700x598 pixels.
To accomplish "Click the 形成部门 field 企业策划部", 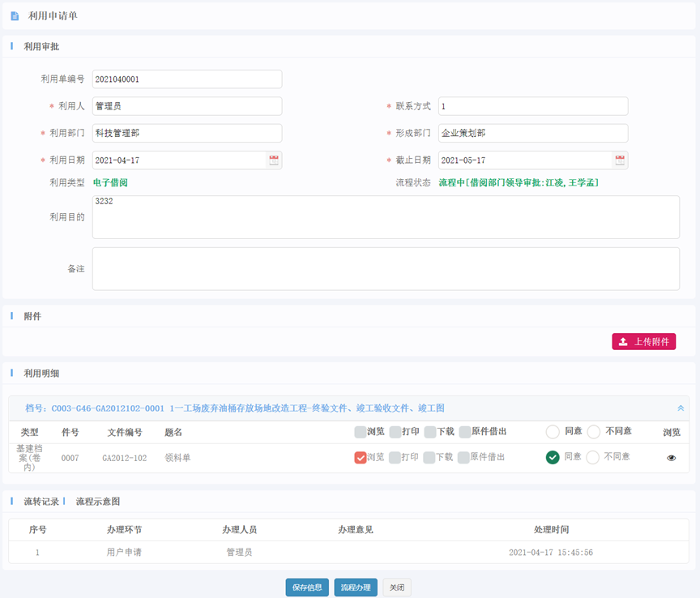I will [x=533, y=133].
